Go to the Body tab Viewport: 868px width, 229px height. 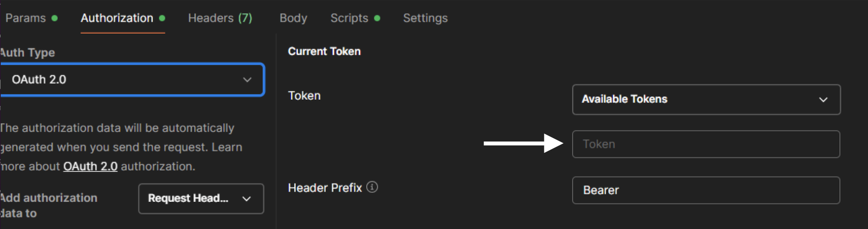coord(293,18)
